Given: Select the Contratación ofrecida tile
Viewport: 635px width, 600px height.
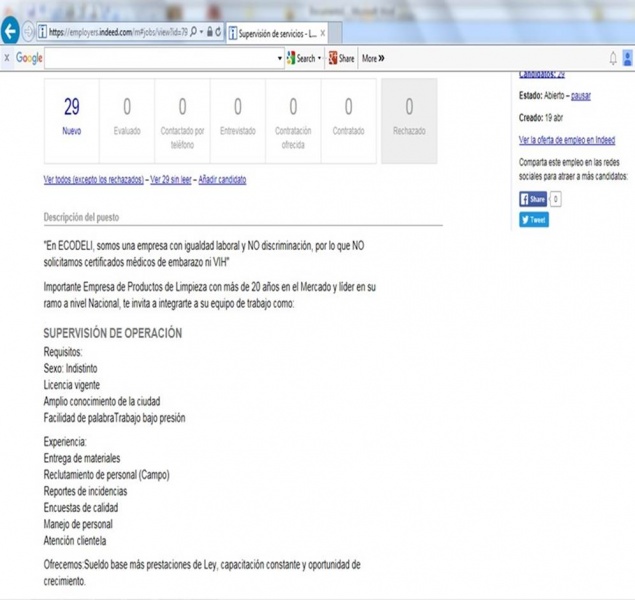Looking at the screenshot, I should [293, 121].
